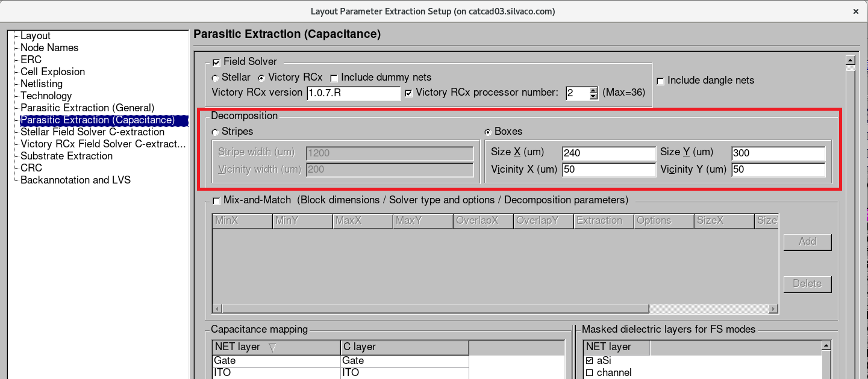This screenshot has height=379, width=868.
Task: Select the Stellar radio button
Action: [x=215, y=78]
